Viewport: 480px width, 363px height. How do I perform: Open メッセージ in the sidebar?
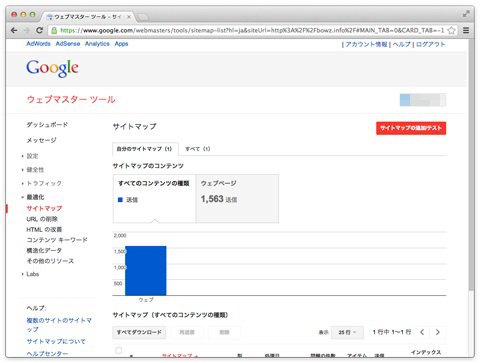41,140
